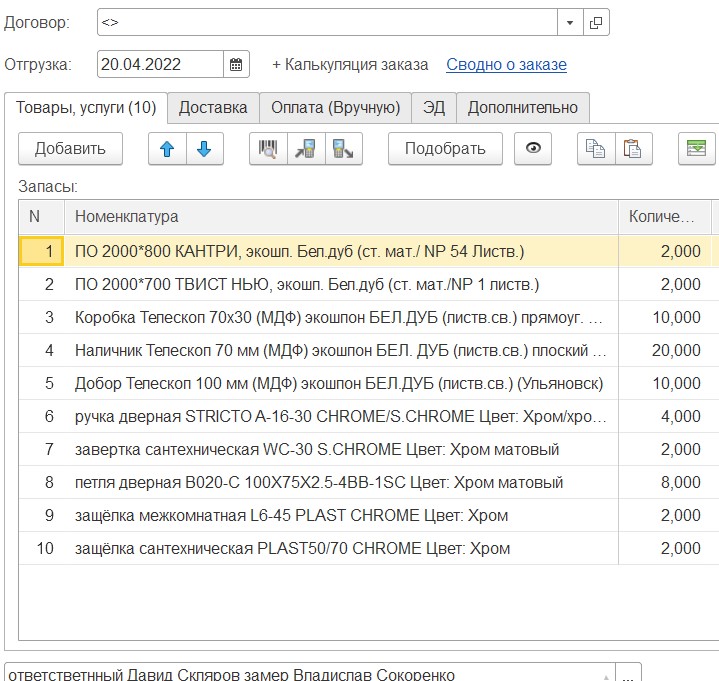This screenshot has height=681, width=719.
Task: Switch to the Доставка tab
Action: tap(212, 108)
